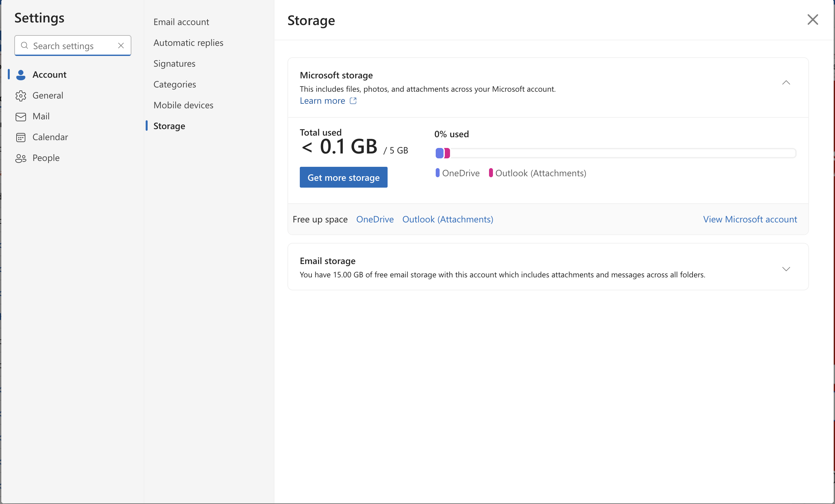Viewport: 835px width, 504px height.
Task: Click the '/ 5 GB' quota text
Action: click(395, 150)
